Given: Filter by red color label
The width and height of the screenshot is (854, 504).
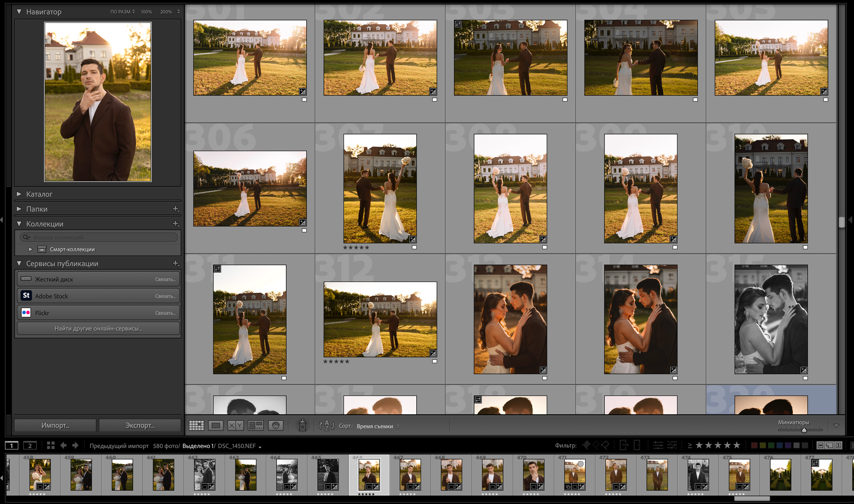Looking at the screenshot, I should click(754, 445).
